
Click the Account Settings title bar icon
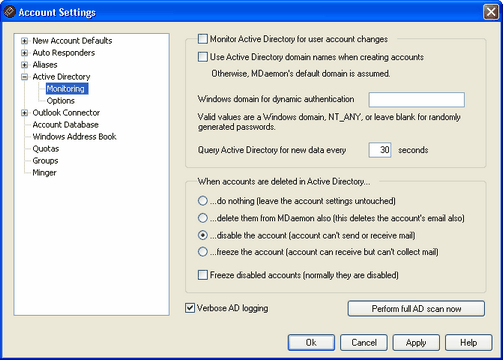[10, 12]
